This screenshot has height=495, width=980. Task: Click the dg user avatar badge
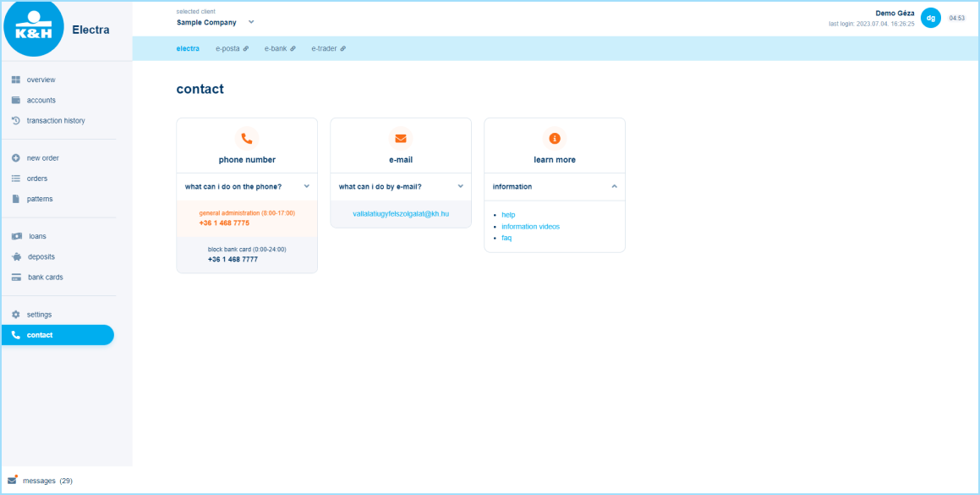[x=931, y=17]
